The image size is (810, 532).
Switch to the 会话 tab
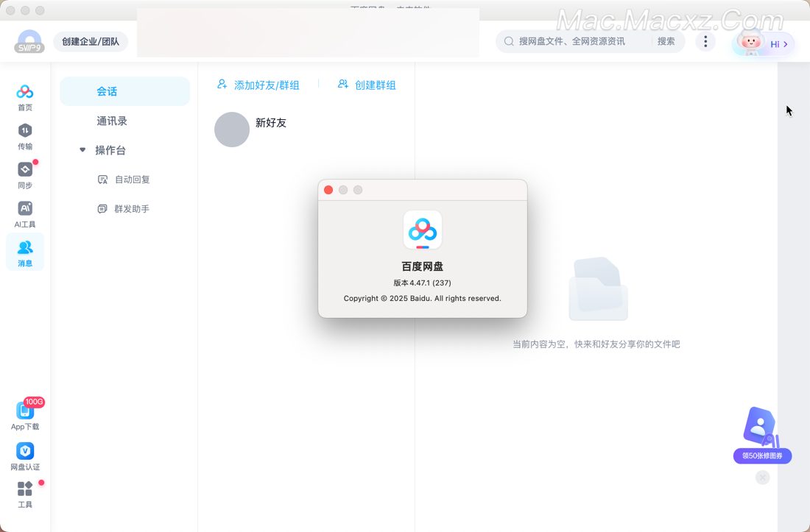125,91
